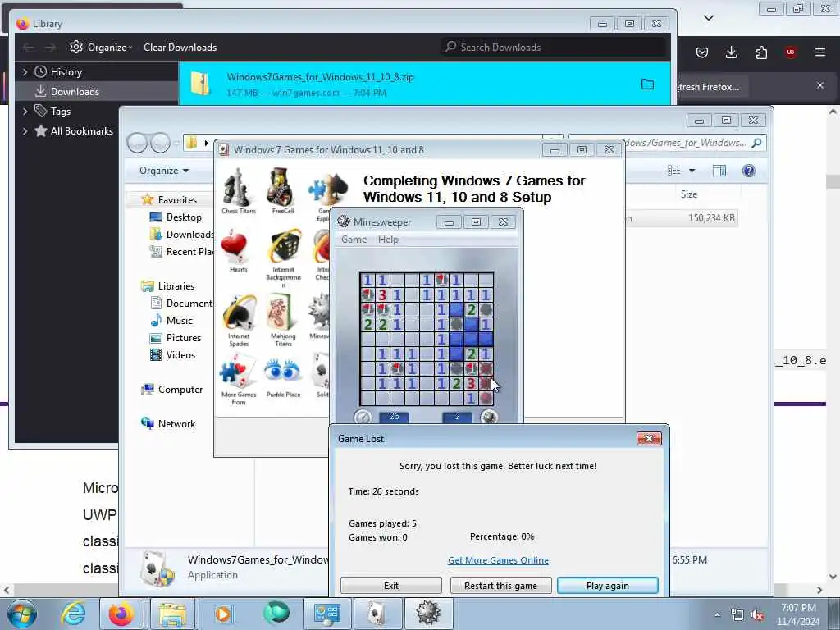The image size is (840, 630).
Task: Show hidden tray icons arrow
Action: pos(717,615)
